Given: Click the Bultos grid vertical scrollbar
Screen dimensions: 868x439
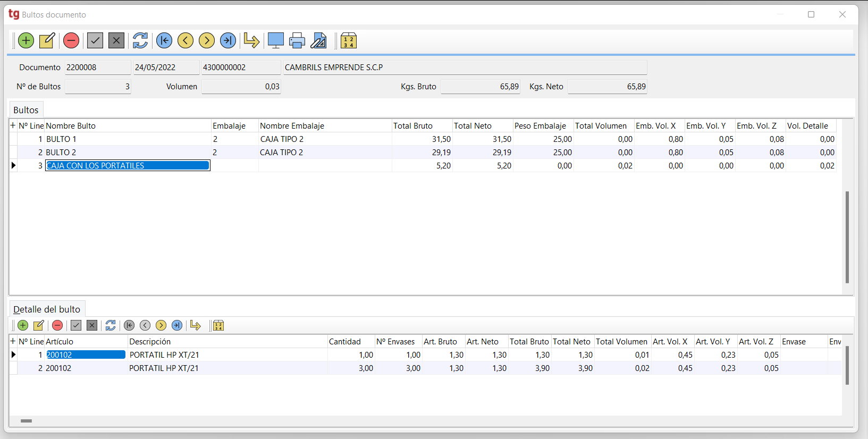Looking at the screenshot, I should pos(847,237).
